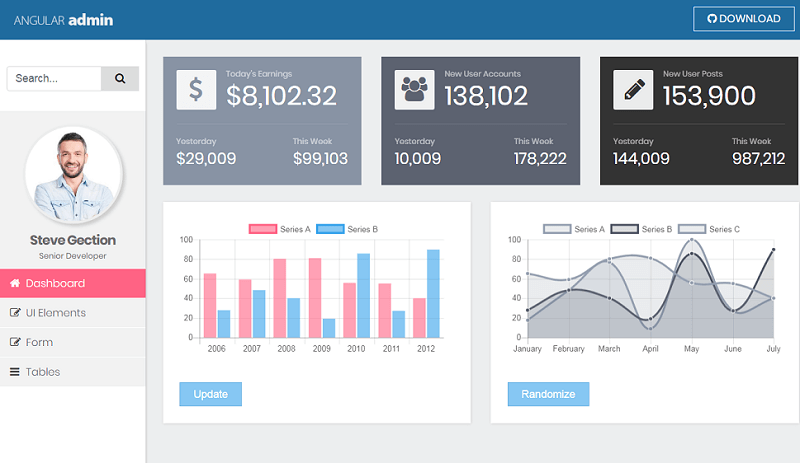Click the 2009 pink Series A bar
The width and height of the screenshot is (800, 463).
click(x=315, y=298)
